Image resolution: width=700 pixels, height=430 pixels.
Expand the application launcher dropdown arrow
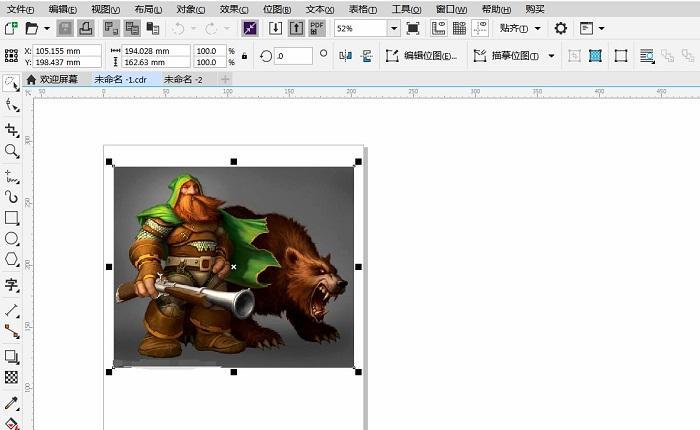tap(602, 29)
